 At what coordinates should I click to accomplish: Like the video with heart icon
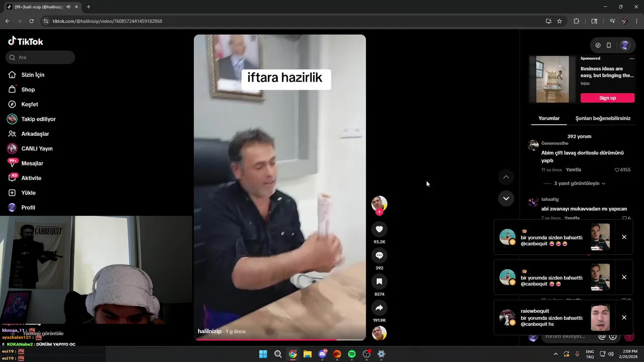click(379, 229)
